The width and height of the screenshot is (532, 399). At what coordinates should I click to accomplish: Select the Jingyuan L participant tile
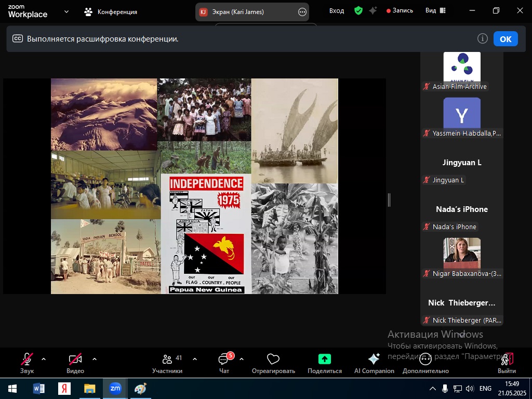coord(462,164)
